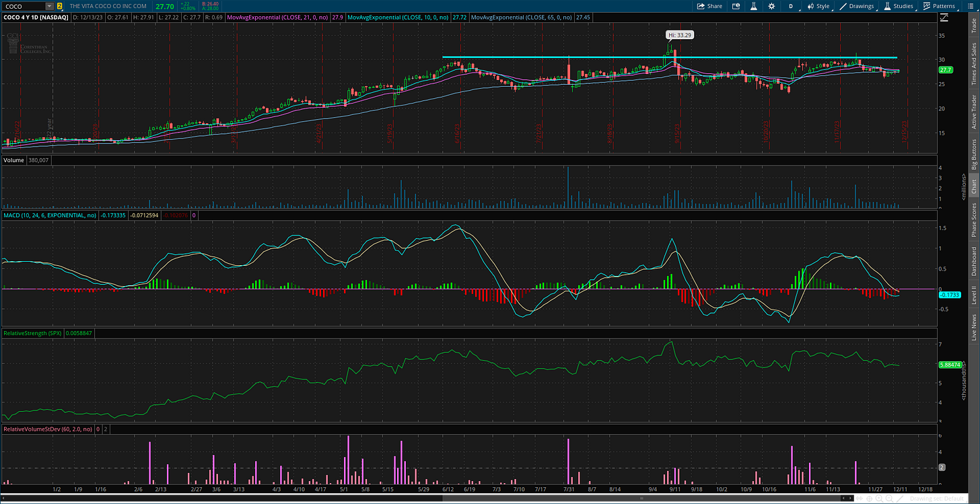The width and height of the screenshot is (980, 504).
Task: Select the line drawing tool icon in bottom bar
Action: [900, 499]
